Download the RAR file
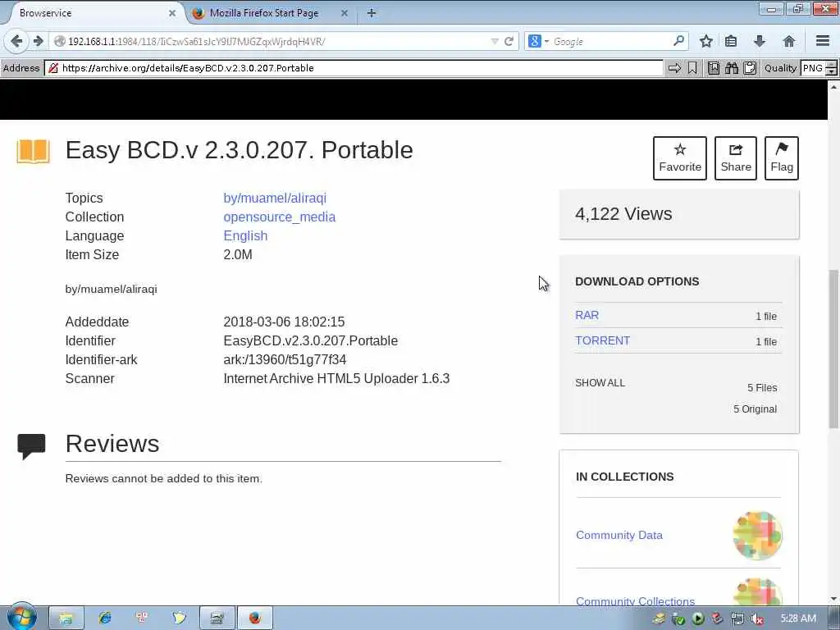 pyautogui.click(x=587, y=315)
